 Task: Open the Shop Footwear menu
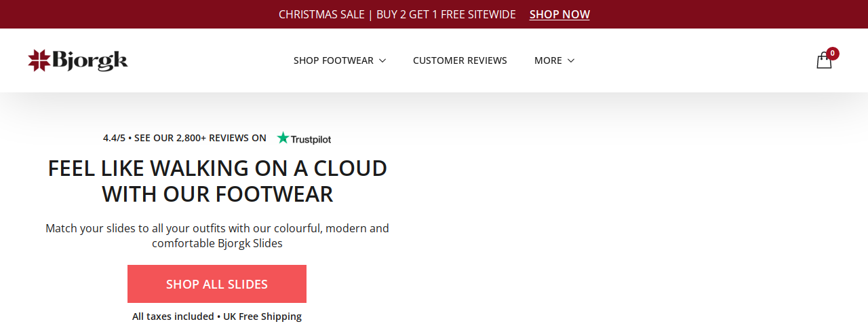tap(334, 60)
